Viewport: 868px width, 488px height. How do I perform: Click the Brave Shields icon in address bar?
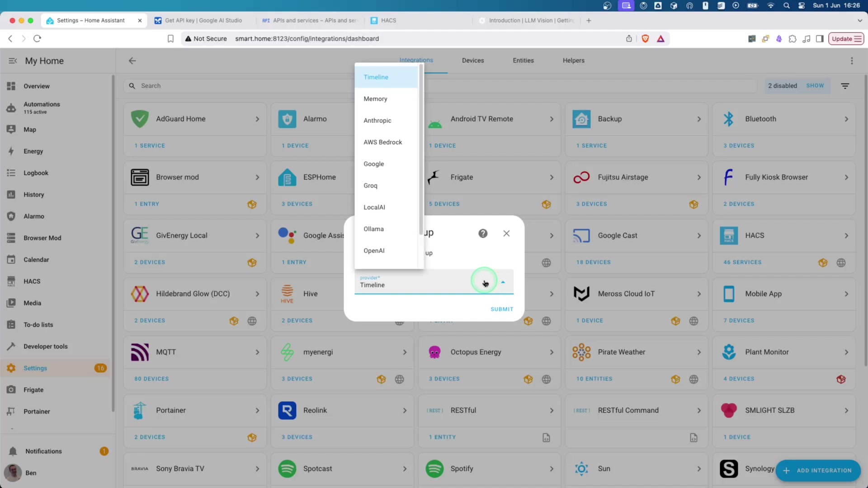point(645,39)
